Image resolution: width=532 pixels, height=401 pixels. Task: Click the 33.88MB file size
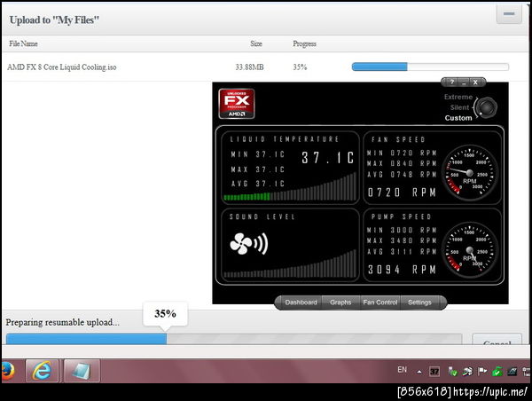click(x=249, y=67)
